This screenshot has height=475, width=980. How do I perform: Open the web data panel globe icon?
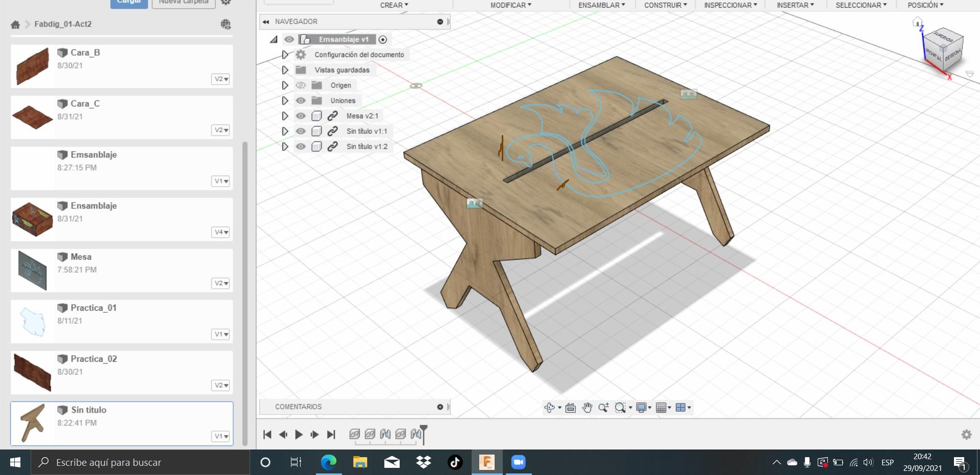click(x=226, y=24)
